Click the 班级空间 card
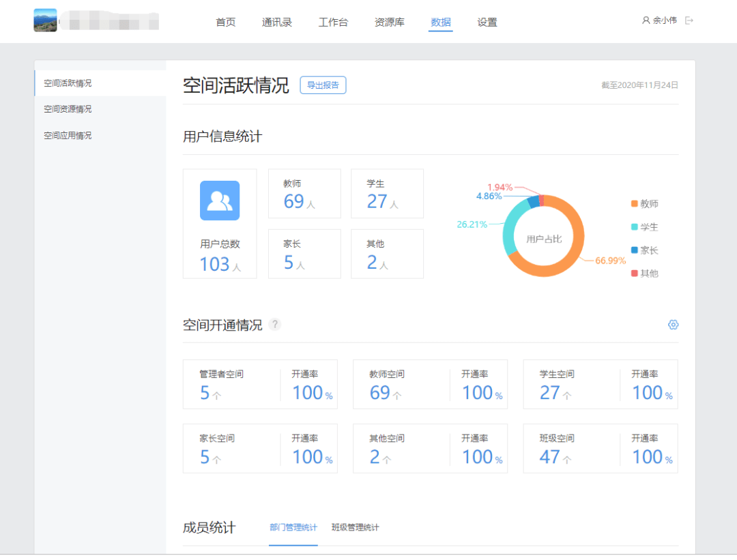The height and width of the screenshot is (560, 737). 601,448
